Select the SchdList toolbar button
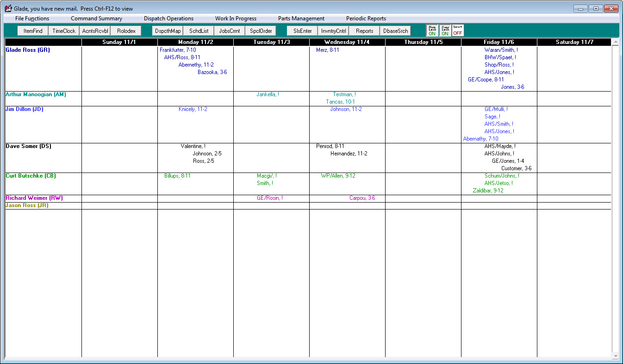623x364 pixels. (199, 31)
